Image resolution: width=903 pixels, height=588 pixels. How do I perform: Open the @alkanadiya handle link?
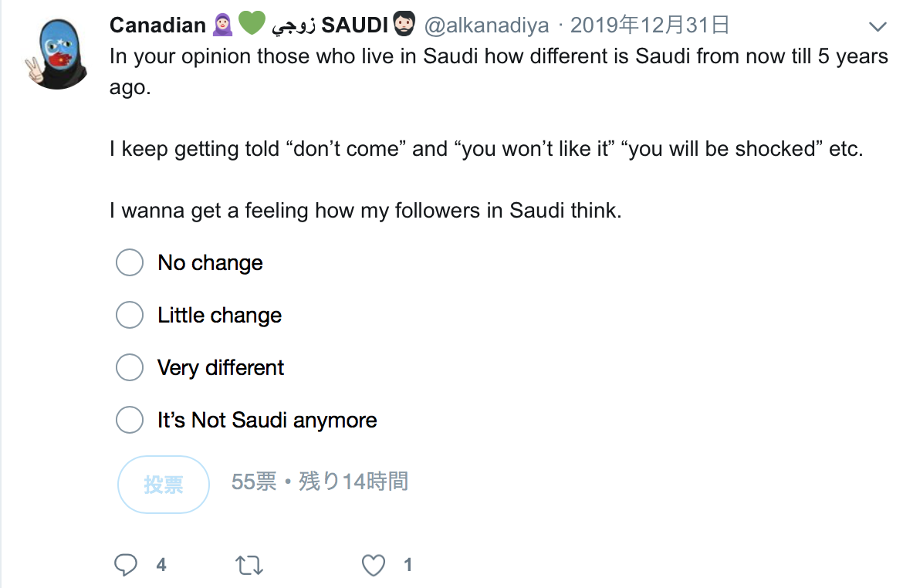(x=487, y=25)
